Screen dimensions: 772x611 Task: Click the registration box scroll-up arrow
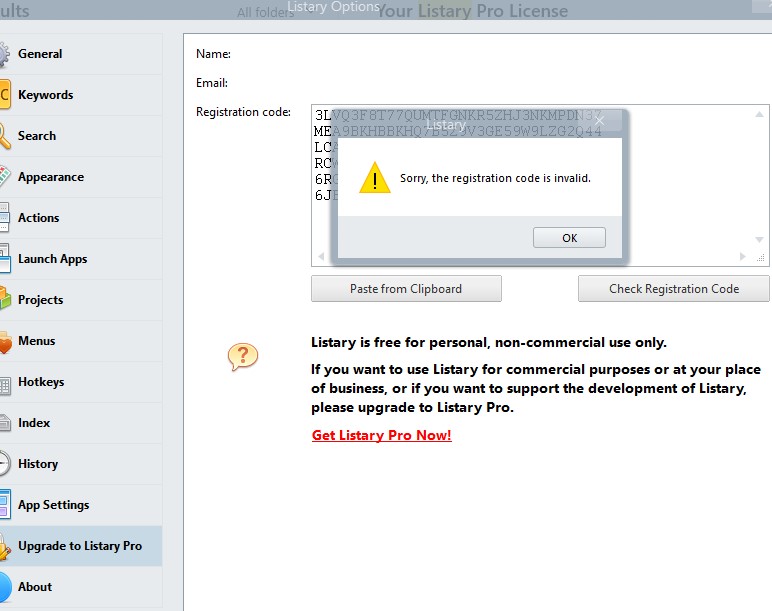(759, 114)
